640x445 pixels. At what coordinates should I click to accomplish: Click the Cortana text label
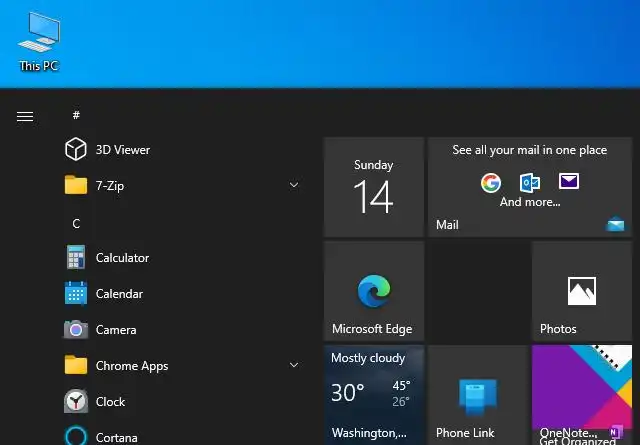pos(116,438)
